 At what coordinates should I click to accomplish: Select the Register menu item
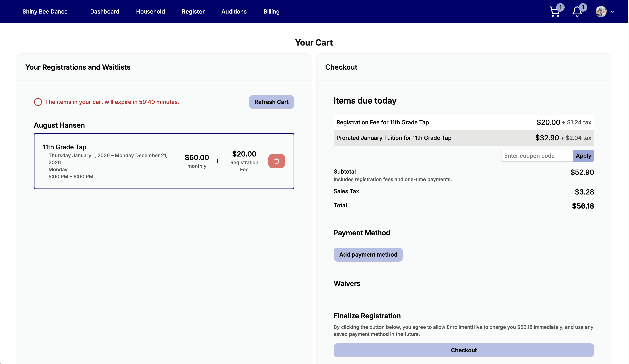pyautogui.click(x=193, y=11)
